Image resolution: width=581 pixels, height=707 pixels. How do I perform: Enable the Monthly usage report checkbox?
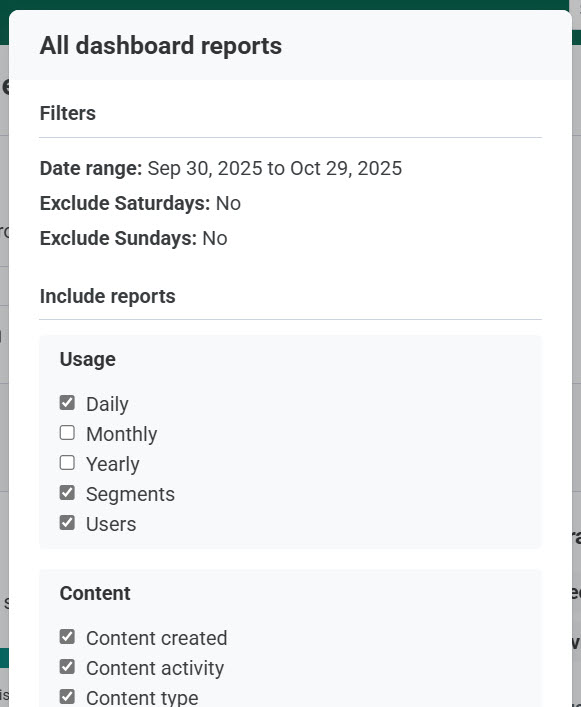coord(67,433)
